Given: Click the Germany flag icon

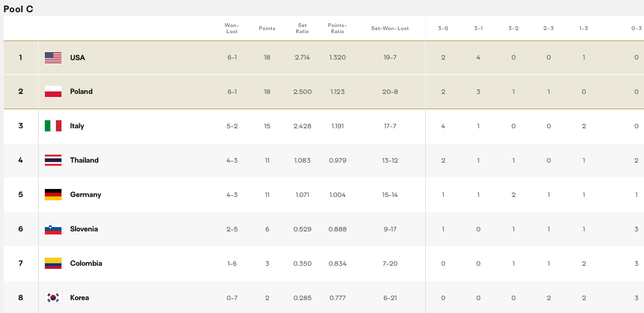Looking at the screenshot, I should point(53,195).
